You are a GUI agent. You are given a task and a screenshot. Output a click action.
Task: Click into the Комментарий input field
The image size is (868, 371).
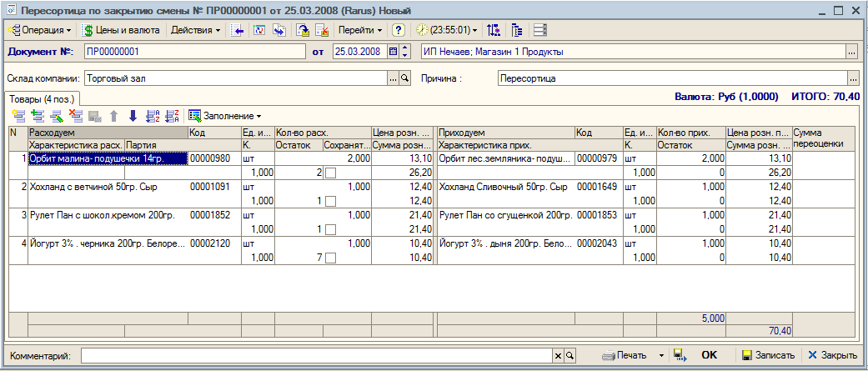coord(317,355)
